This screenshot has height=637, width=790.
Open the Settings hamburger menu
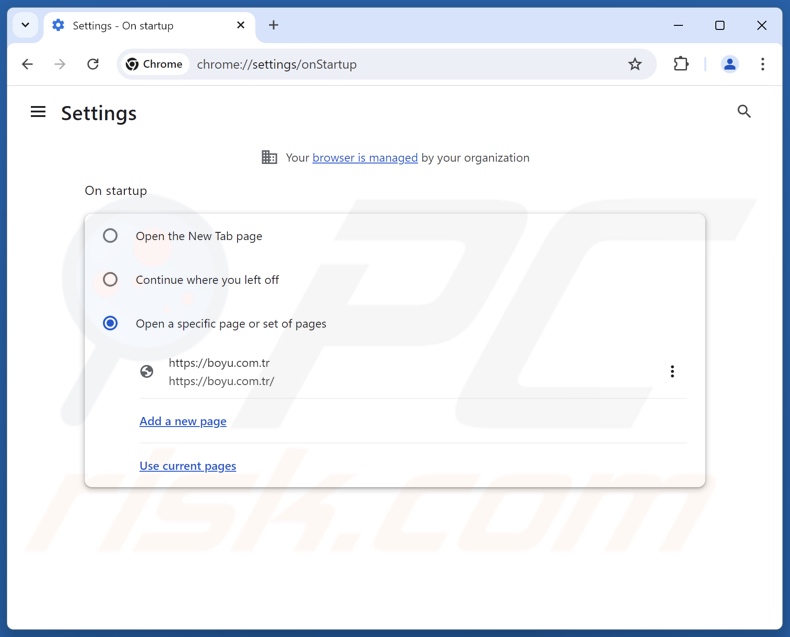pos(38,112)
